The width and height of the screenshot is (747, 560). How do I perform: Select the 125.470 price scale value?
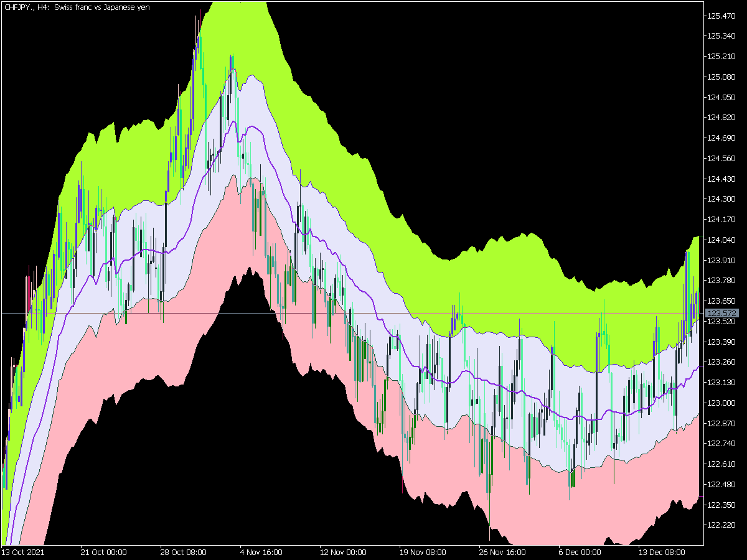coord(722,16)
